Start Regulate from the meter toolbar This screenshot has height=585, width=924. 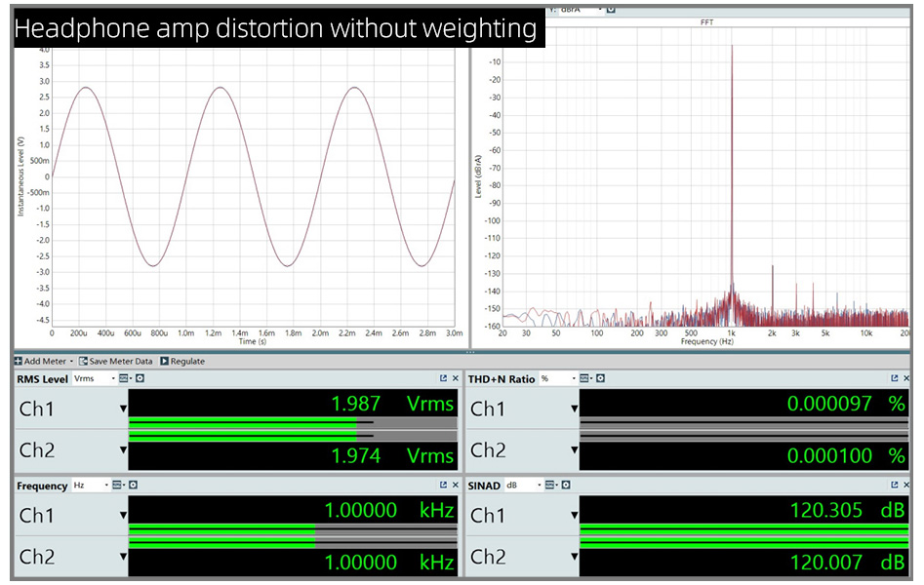[182, 361]
